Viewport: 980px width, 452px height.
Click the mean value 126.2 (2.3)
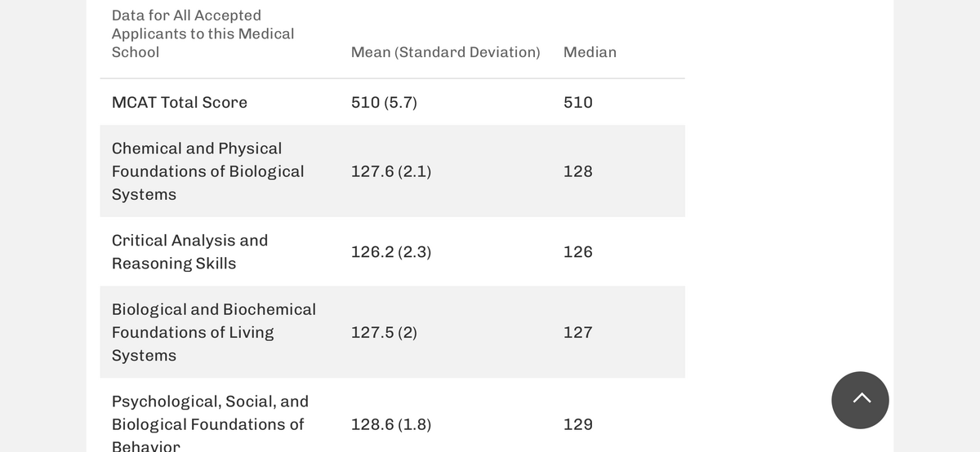tap(391, 252)
